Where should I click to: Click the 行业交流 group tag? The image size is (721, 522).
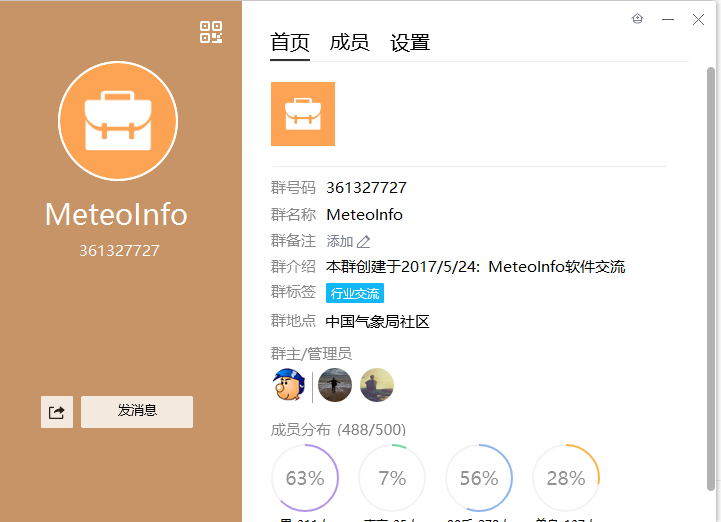355,293
